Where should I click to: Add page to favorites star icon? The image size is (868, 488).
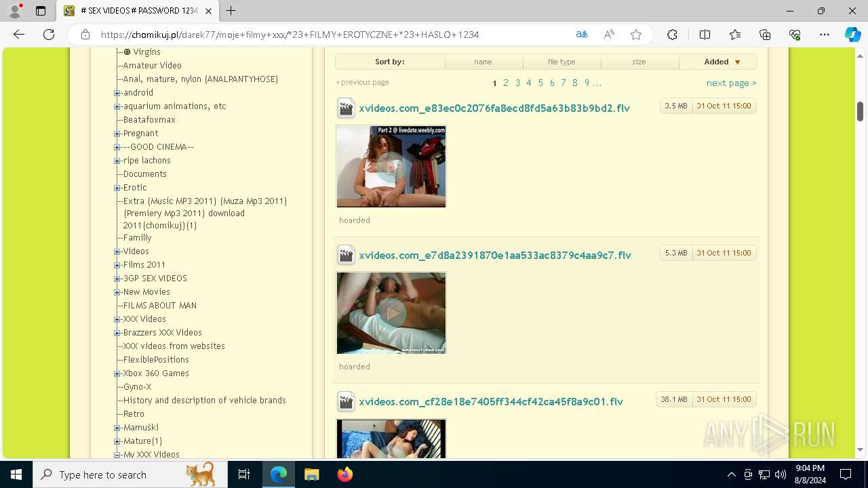coord(636,35)
